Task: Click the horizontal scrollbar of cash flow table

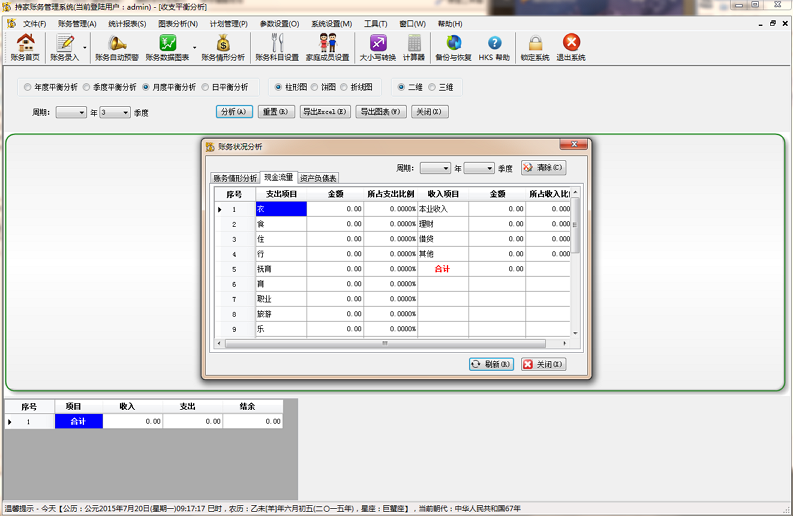Action: pyautogui.click(x=385, y=343)
